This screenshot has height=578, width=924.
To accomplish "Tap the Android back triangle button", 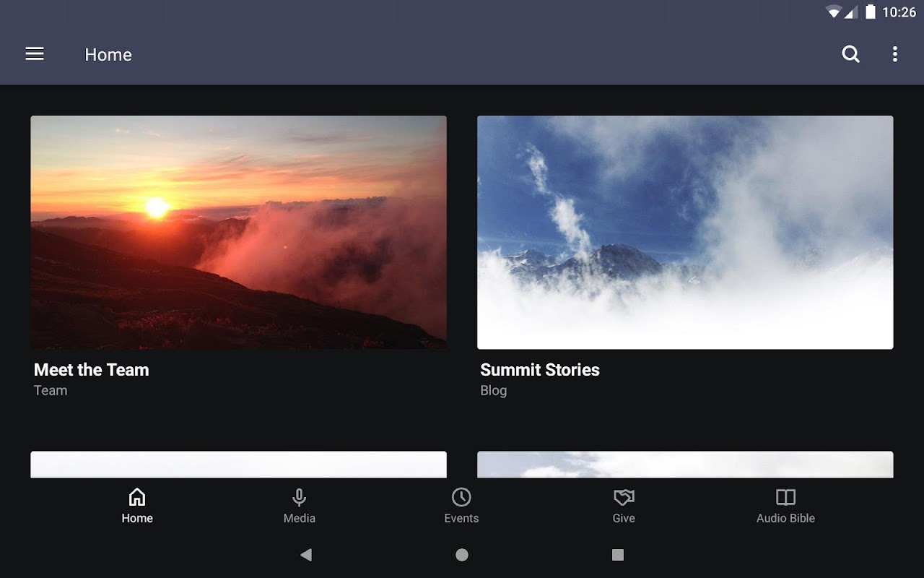I will [x=306, y=555].
